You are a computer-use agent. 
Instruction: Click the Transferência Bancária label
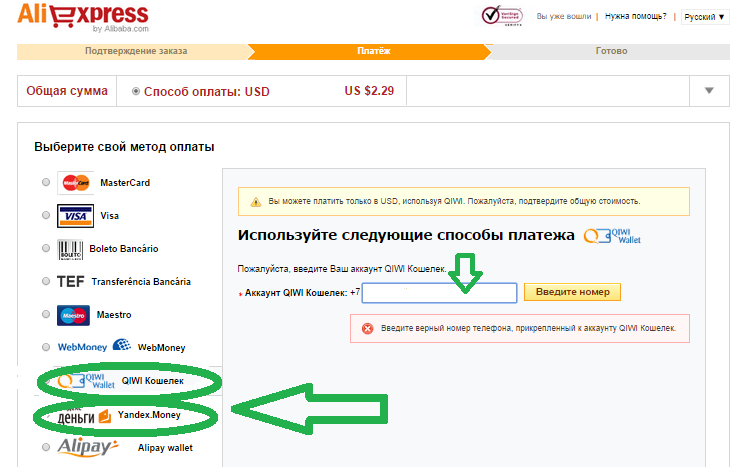pos(141,282)
